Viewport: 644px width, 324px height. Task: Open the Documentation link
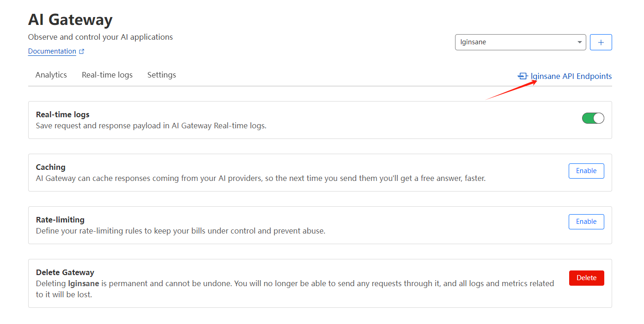(x=52, y=51)
